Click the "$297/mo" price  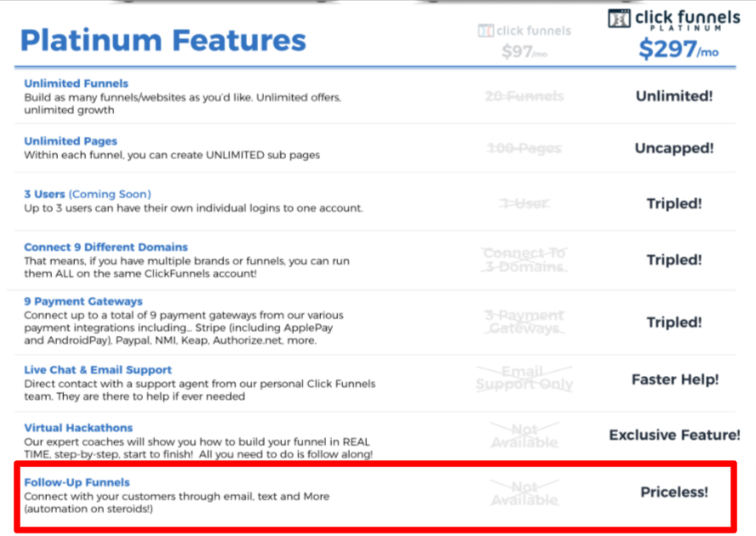[679, 49]
